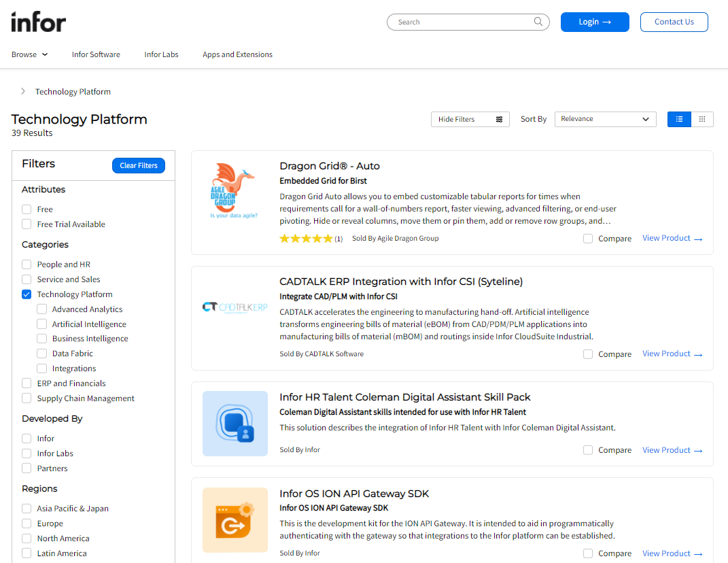The image size is (728, 563).
Task: Open CADTALK ERP Integration title
Action: pos(401,281)
